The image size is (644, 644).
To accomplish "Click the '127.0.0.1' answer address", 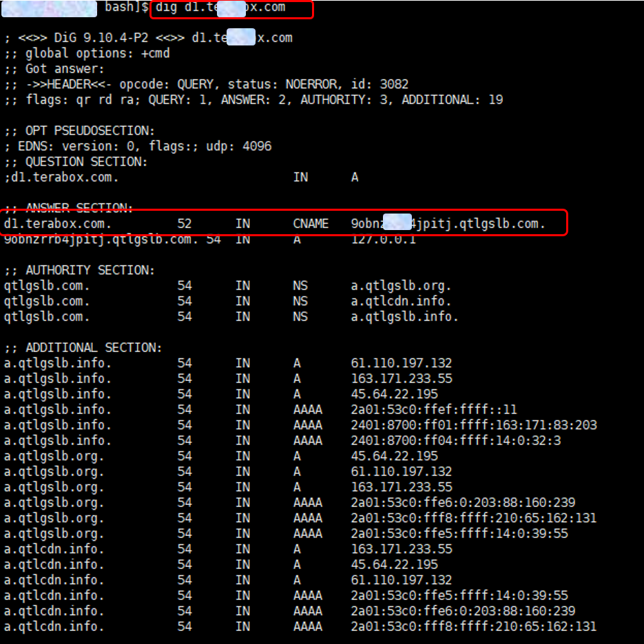I will pos(383,240).
